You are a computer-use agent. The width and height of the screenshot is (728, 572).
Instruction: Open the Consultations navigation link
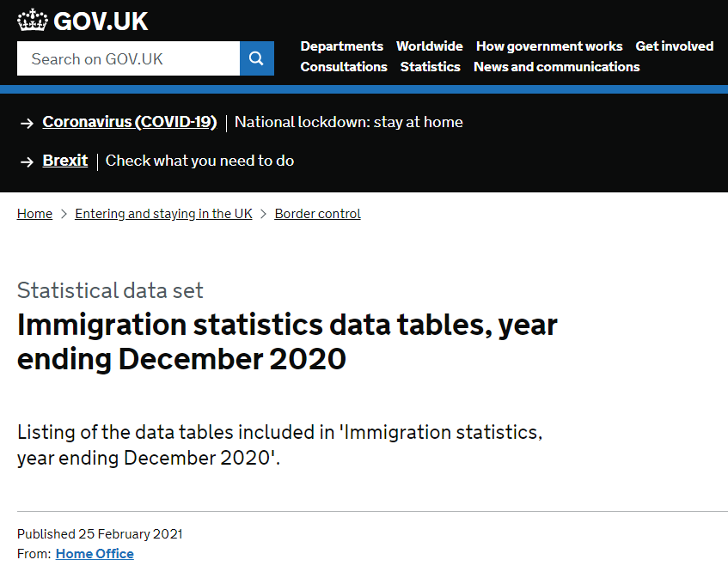click(x=344, y=67)
